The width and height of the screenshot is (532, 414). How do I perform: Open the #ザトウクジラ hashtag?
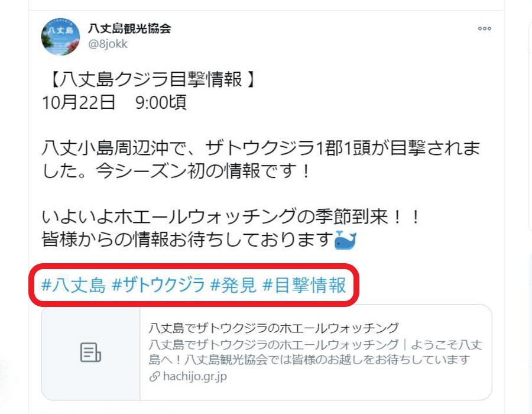(x=158, y=284)
